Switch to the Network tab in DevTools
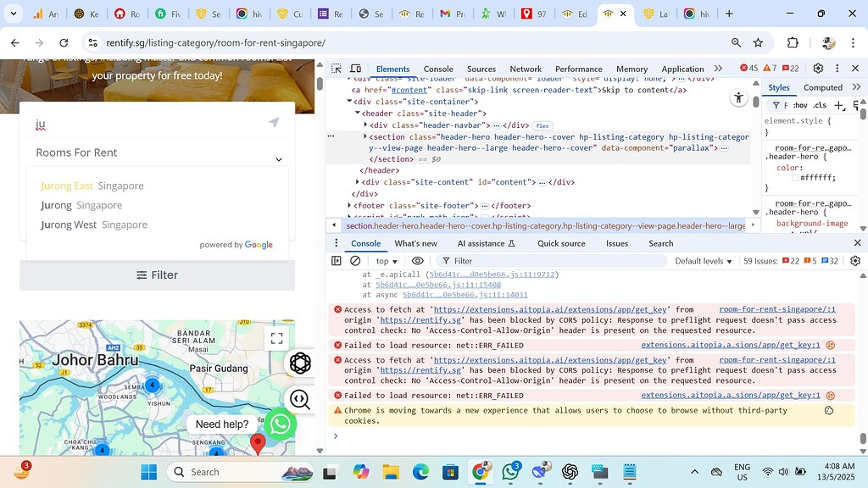This screenshot has height=488, width=868. click(526, 69)
